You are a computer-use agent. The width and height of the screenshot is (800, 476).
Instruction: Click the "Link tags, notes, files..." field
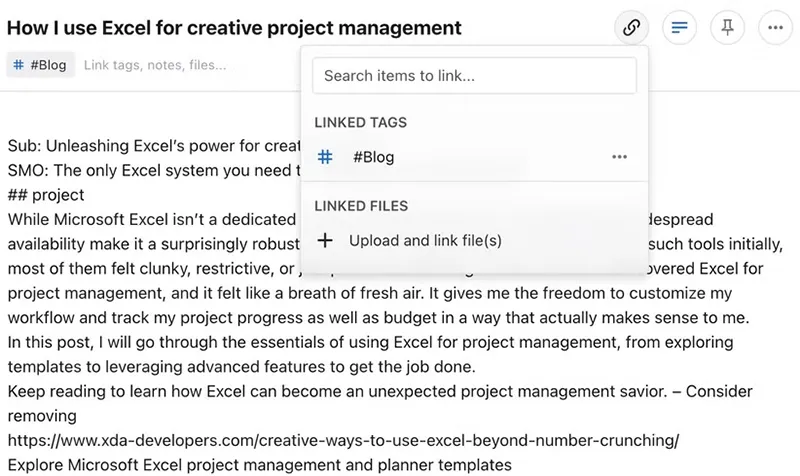pos(155,65)
